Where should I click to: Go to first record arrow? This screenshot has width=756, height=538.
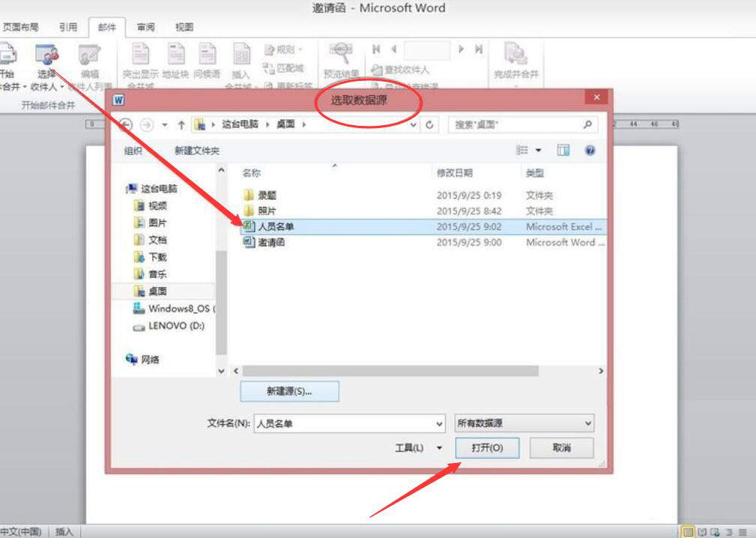click(x=377, y=49)
